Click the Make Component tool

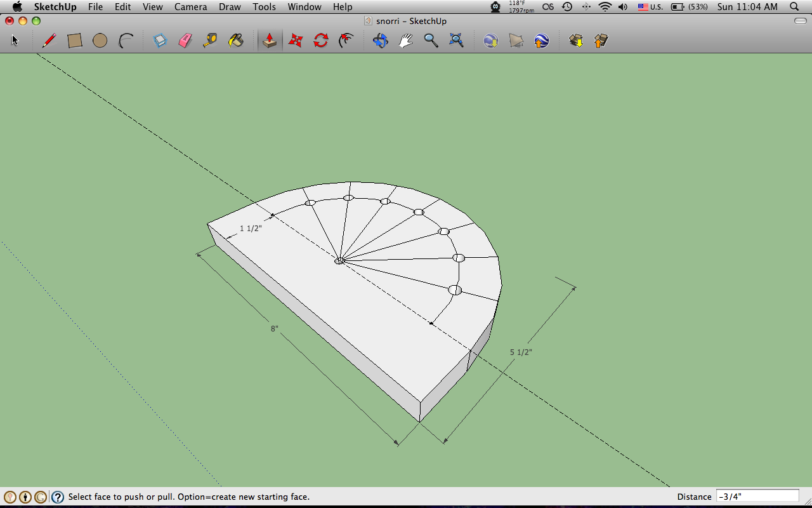tap(160, 41)
